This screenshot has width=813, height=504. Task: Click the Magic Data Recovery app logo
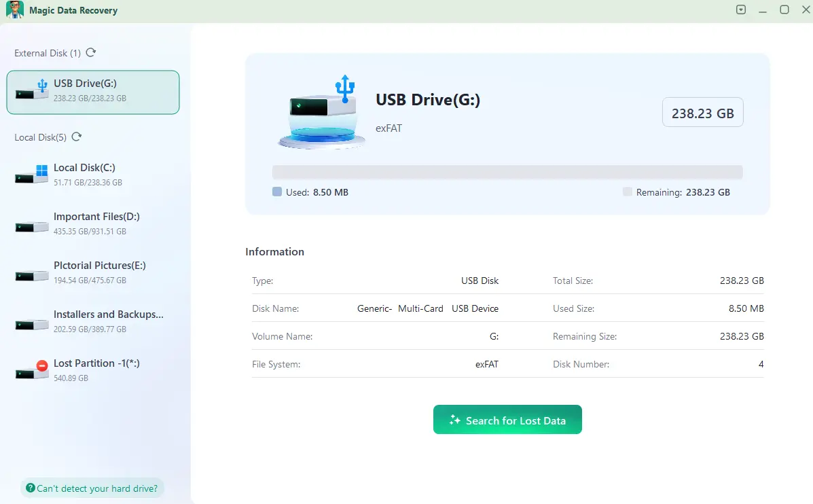click(x=14, y=10)
